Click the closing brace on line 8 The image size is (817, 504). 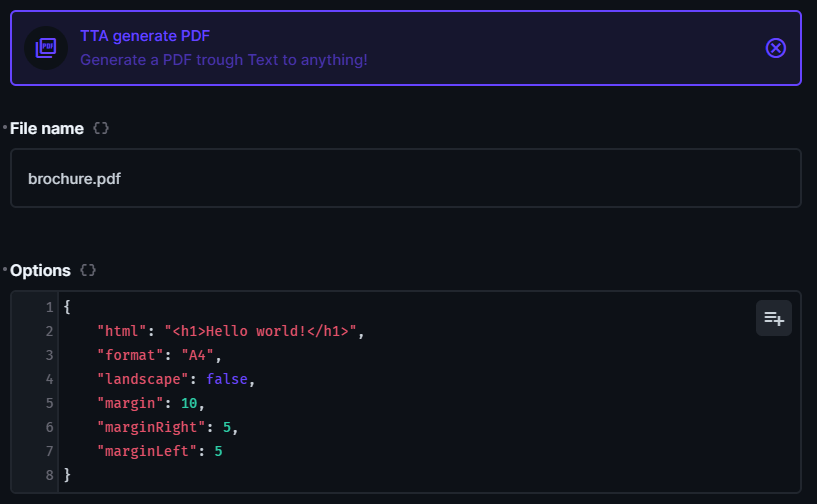pyautogui.click(x=67, y=474)
